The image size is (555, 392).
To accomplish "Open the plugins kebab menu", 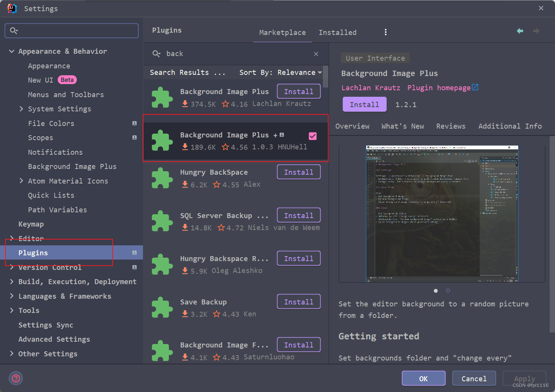I will click(386, 32).
